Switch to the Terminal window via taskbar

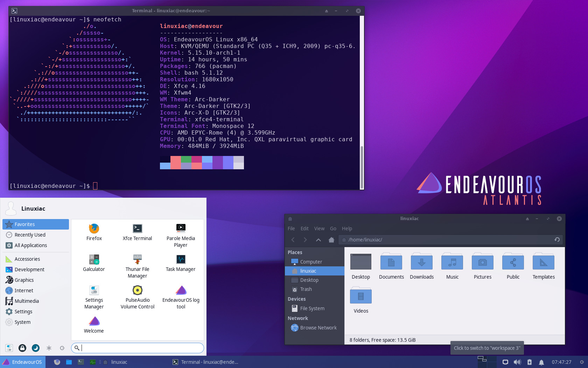(x=205, y=362)
